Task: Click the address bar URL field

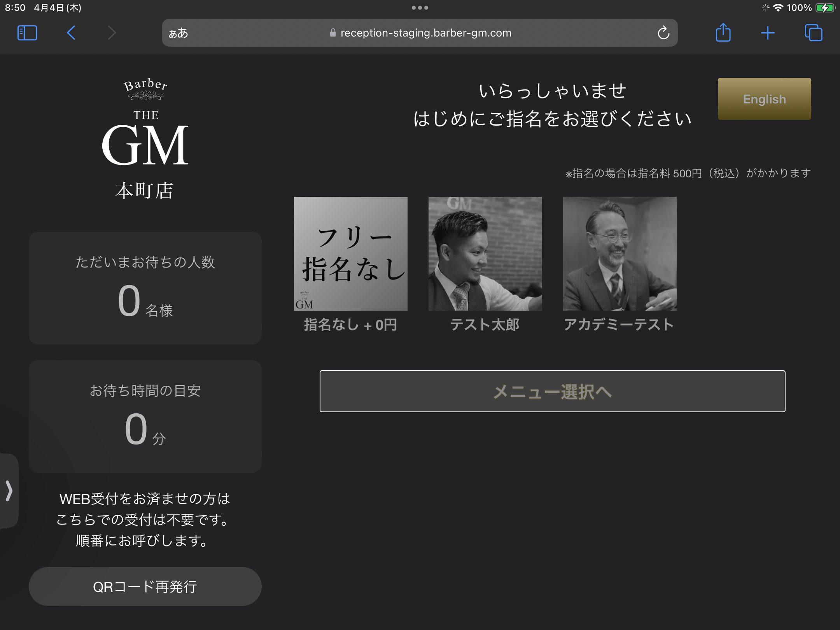Action: coord(426,33)
